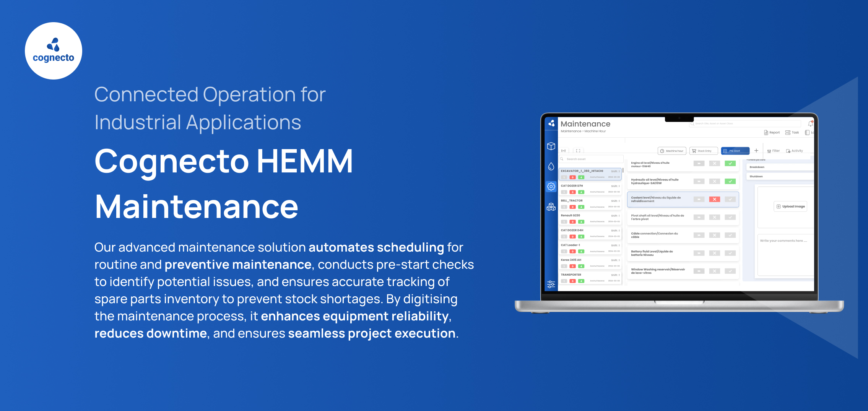Select the Breakdown job card option

click(780, 167)
